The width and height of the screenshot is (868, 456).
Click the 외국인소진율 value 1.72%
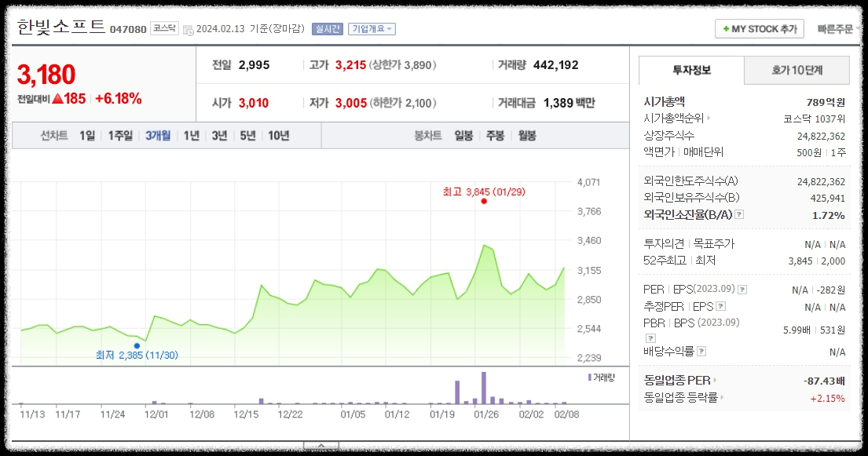coord(828,215)
